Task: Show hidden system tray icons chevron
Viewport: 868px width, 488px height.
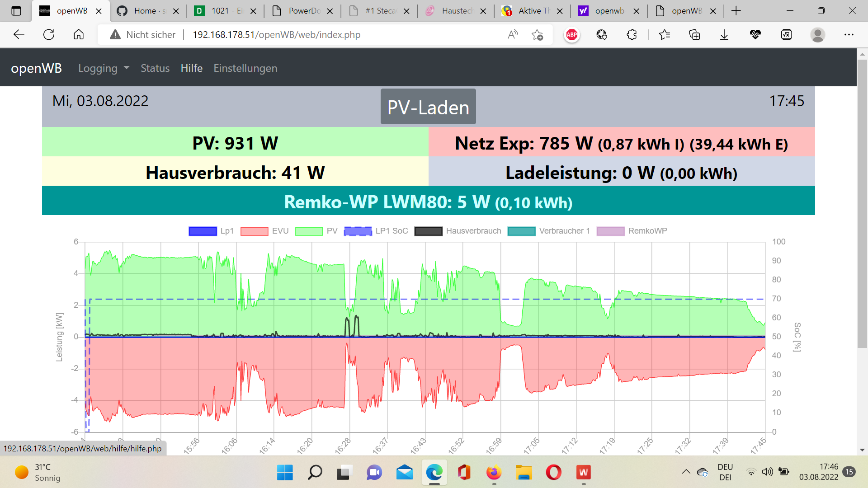Action: (686, 472)
